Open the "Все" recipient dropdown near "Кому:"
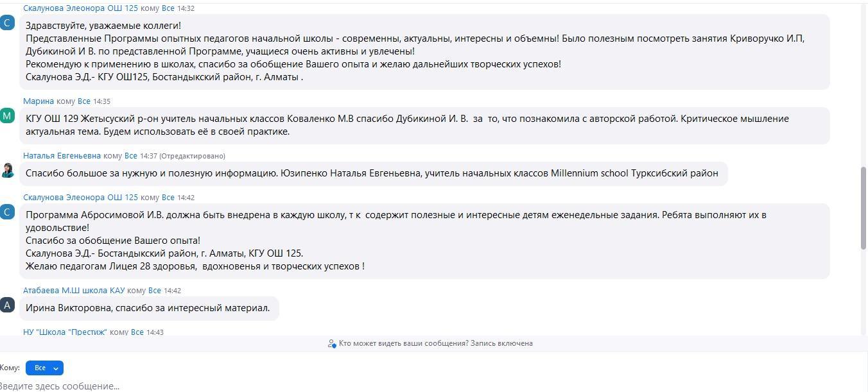 click(x=44, y=368)
